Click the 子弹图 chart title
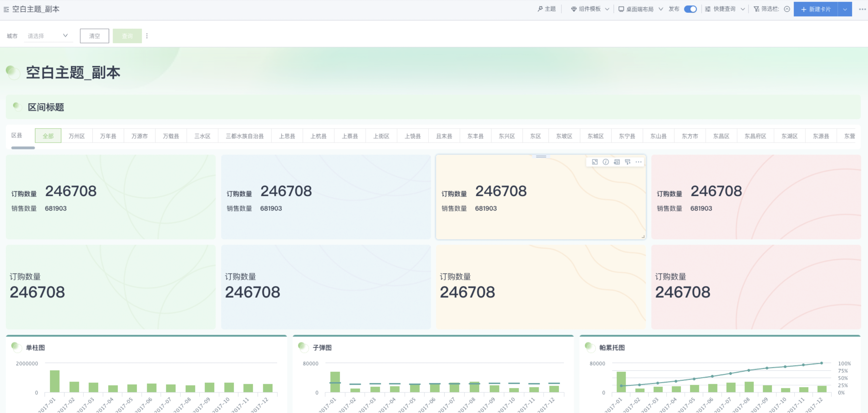The image size is (868, 413). pyautogui.click(x=322, y=348)
